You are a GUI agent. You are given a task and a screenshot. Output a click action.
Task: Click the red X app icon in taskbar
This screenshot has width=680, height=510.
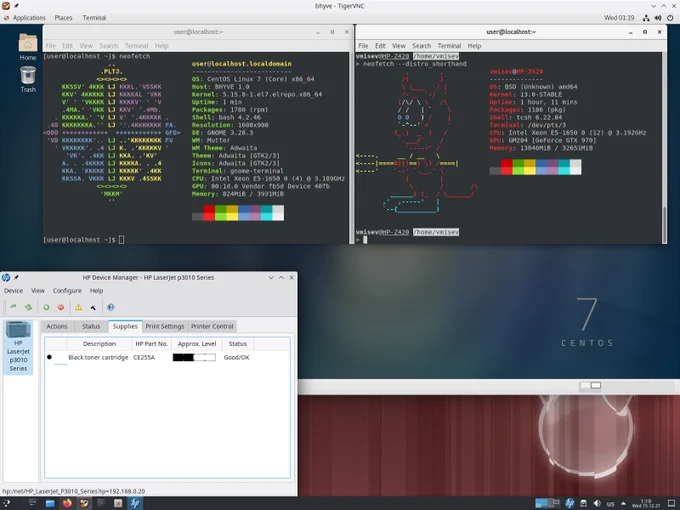click(x=118, y=503)
